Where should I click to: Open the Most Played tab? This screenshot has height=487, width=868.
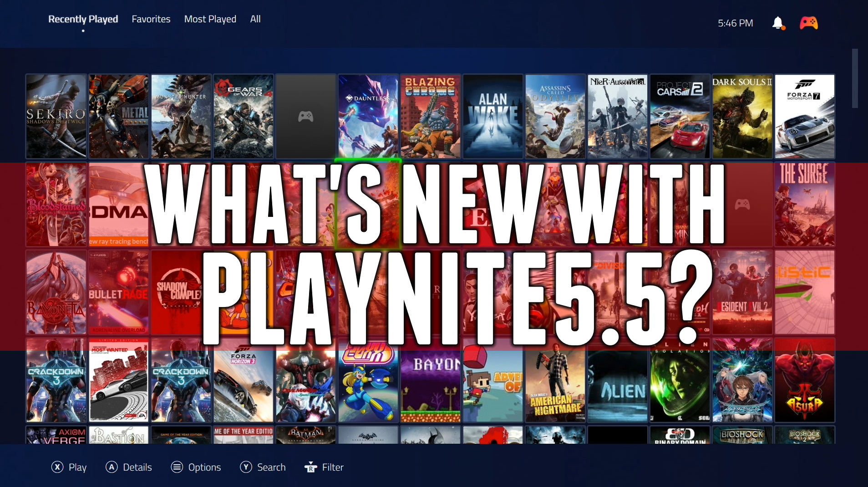tap(209, 19)
